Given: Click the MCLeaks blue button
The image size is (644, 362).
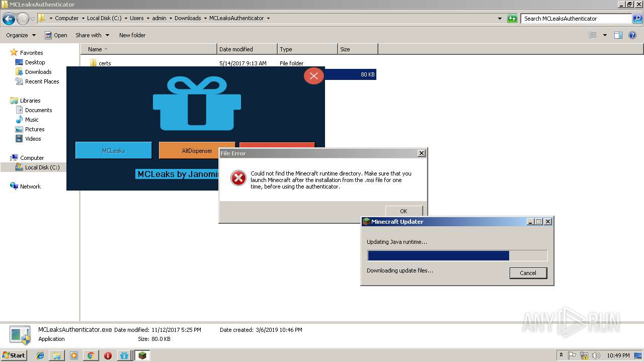Looking at the screenshot, I should (x=113, y=150).
